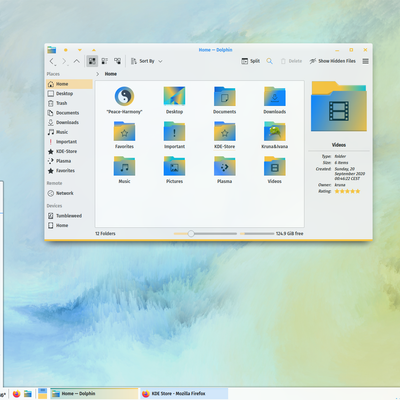
Task: Open the Home device under Devices
Action: click(69, 225)
